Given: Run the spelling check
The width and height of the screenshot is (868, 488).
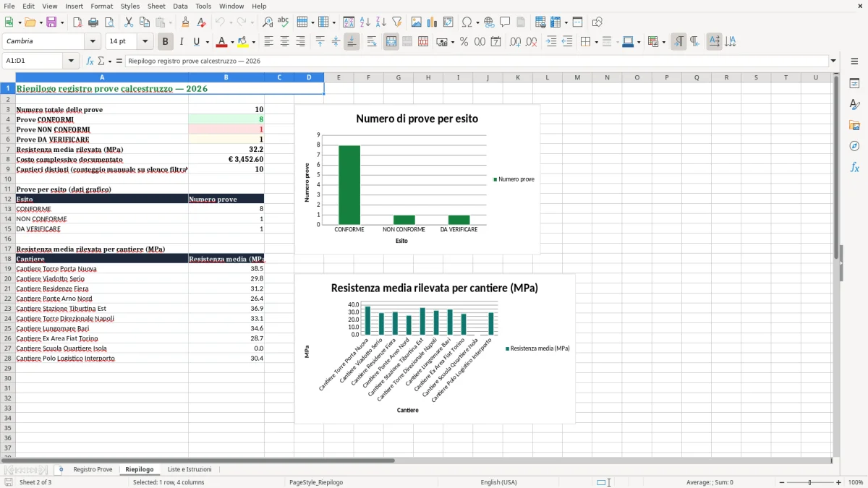Looking at the screenshot, I should (x=284, y=22).
